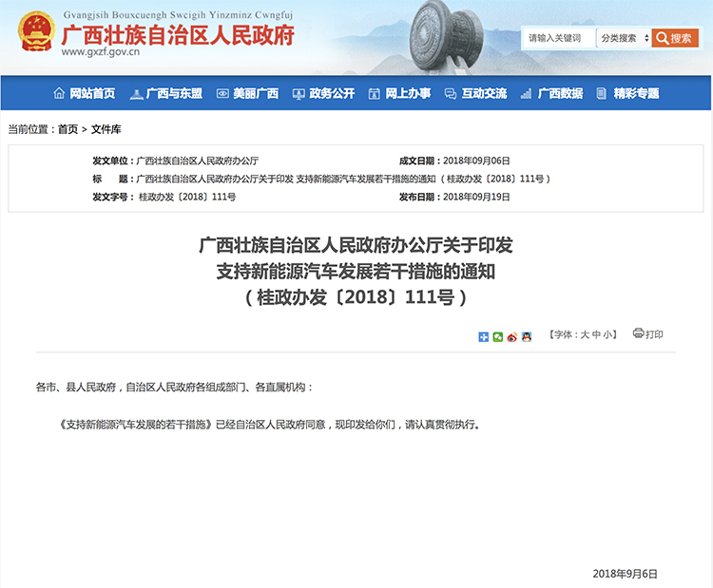Image resolution: width=713 pixels, height=588 pixels.
Task: Click the Zhuang-language title Gvangjsih Bouxcuengh
Action: tap(178, 15)
